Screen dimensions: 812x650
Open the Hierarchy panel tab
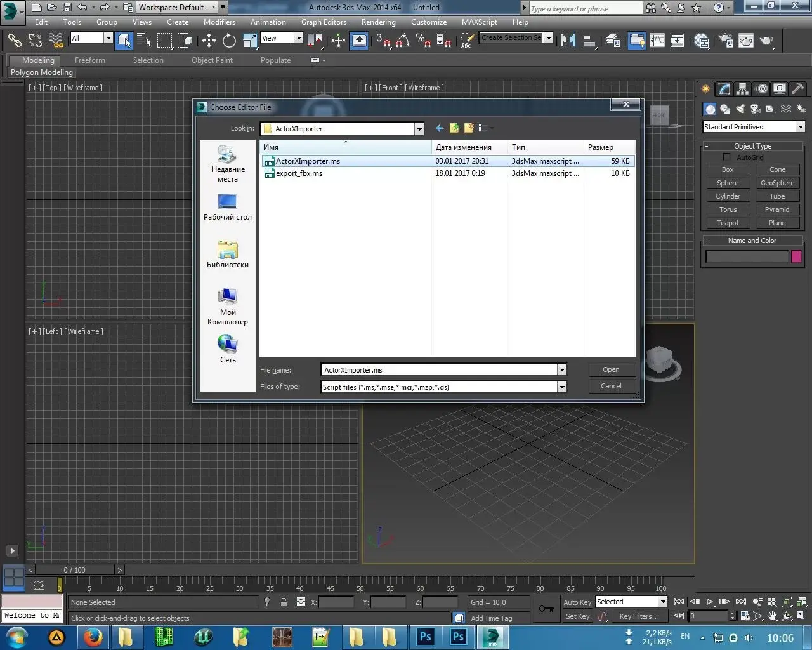pos(742,89)
